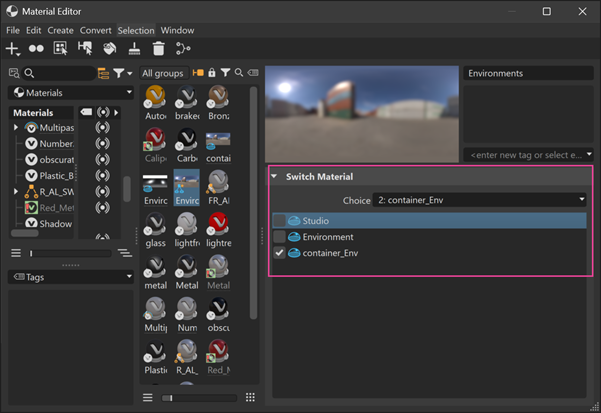The height and width of the screenshot is (413, 601).
Task: Click the lines icon left of tree slider
Action: click(16, 253)
